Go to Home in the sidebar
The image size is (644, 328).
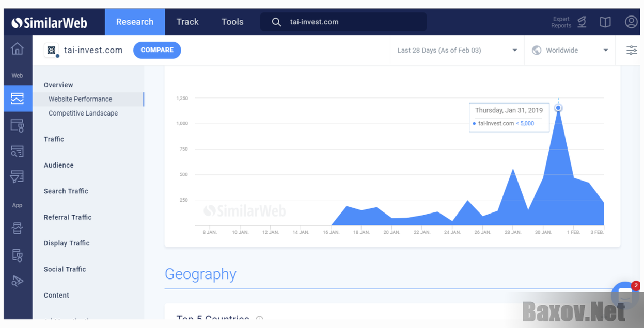point(18,49)
